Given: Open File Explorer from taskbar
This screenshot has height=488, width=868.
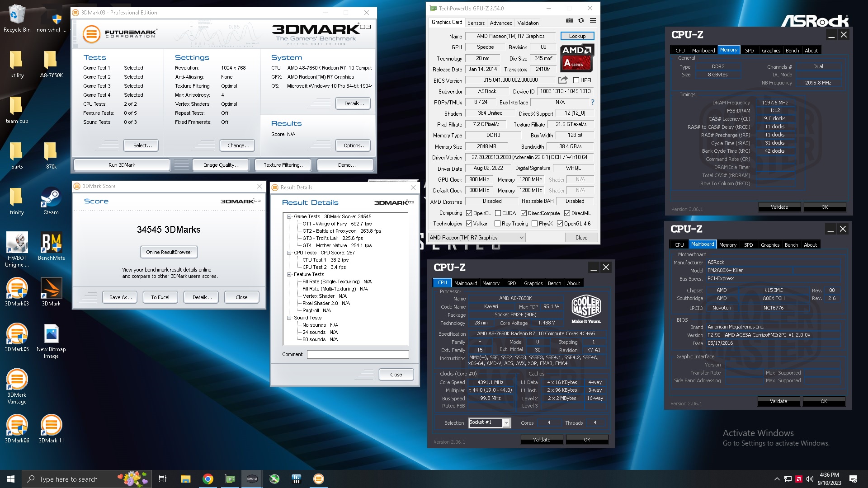Looking at the screenshot, I should click(185, 479).
